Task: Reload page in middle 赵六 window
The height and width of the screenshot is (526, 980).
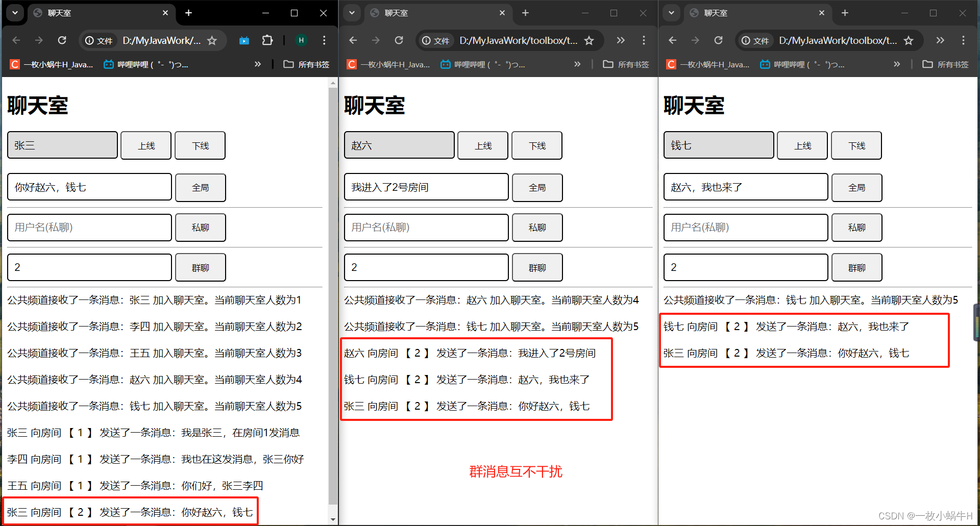Action: [399, 40]
